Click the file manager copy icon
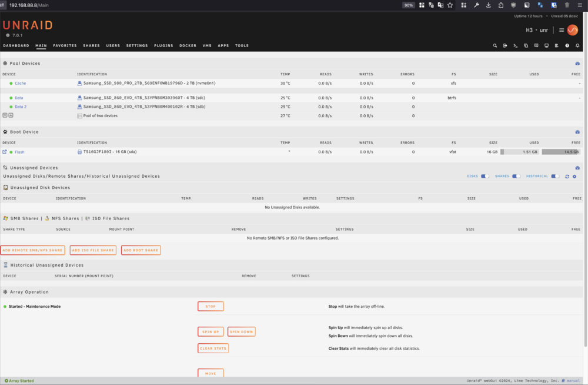 [526, 46]
